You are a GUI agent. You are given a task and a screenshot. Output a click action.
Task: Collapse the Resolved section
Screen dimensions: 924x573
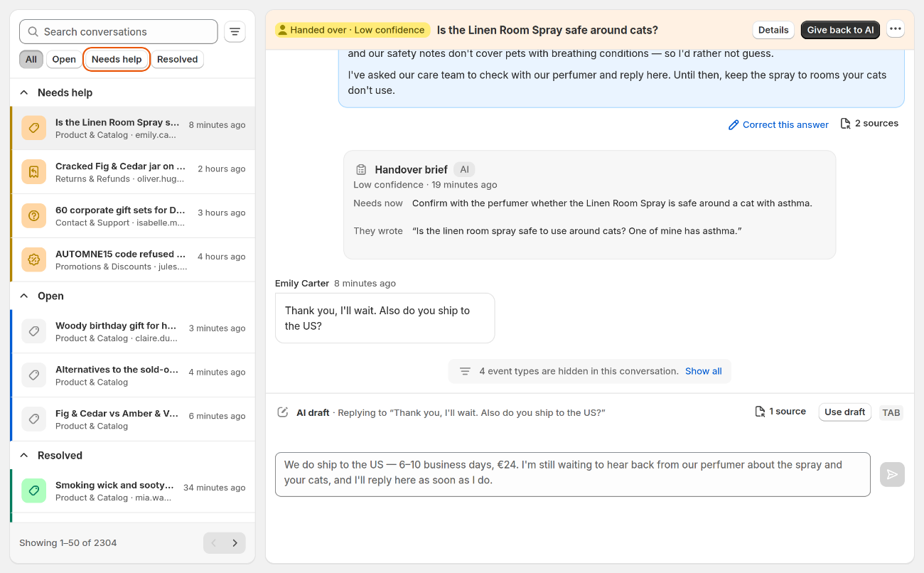click(24, 455)
